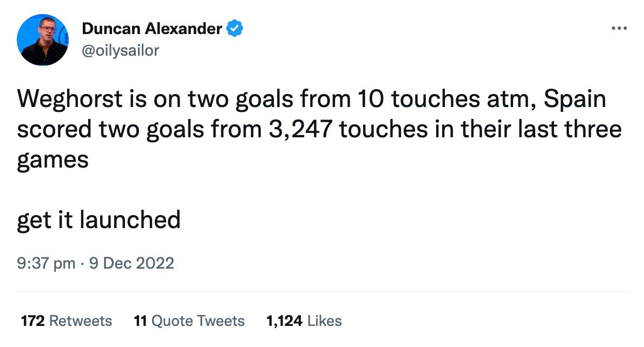Open the 1,124 Likes list
Image resolution: width=644 pixels, height=347 pixels.
304,320
